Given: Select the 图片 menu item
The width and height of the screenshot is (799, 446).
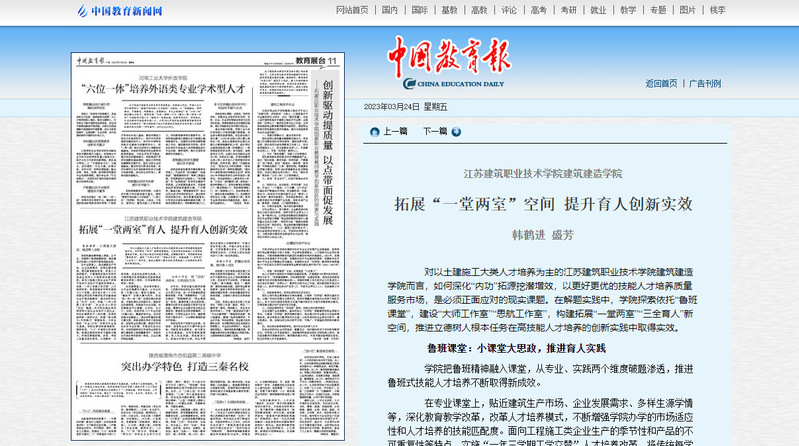Looking at the screenshot, I should point(687,10).
